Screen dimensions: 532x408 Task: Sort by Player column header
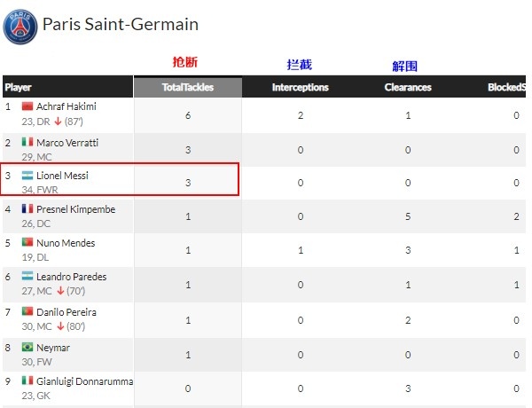[x=68, y=87]
